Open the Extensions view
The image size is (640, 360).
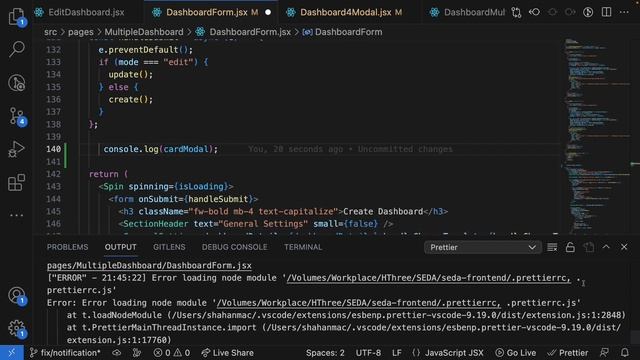(x=16, y=182)
